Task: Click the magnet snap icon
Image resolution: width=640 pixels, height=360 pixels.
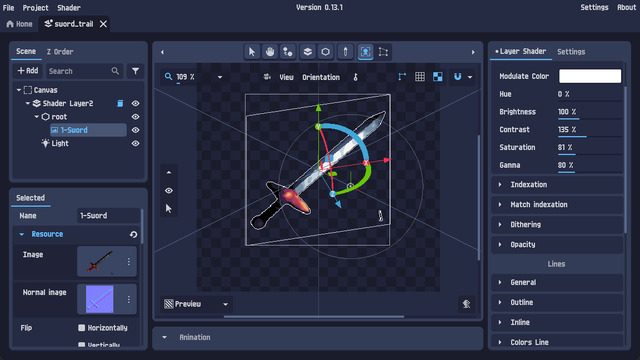Action: pyautogui.click(x=458, y=77)
